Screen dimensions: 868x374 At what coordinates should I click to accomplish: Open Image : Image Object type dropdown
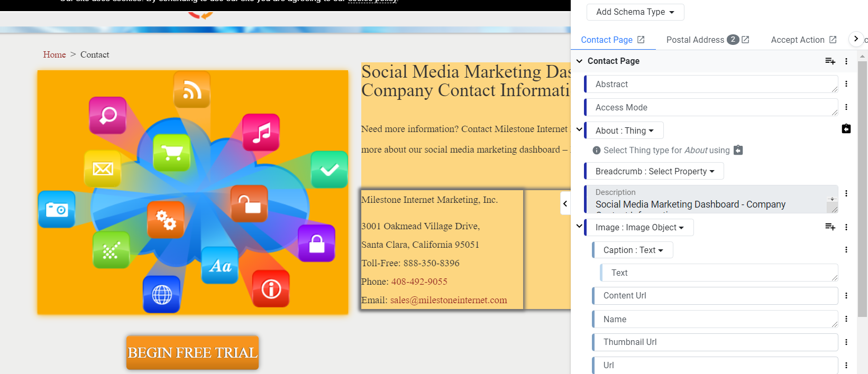(x=639, y=227)
